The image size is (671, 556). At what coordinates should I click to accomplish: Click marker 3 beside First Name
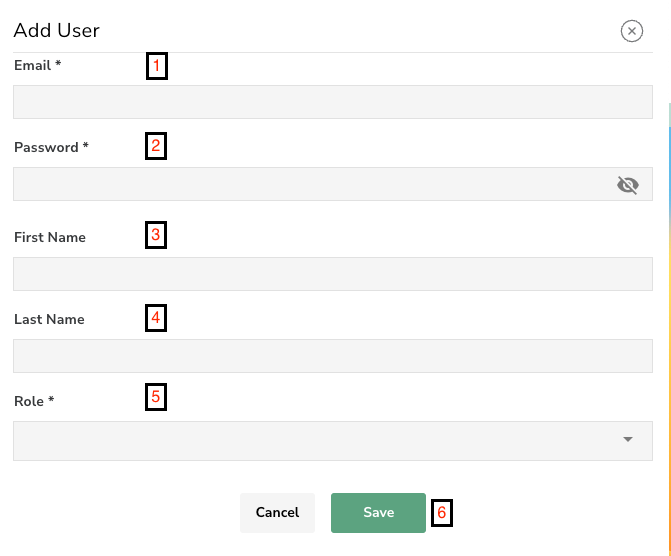point(156,236)
